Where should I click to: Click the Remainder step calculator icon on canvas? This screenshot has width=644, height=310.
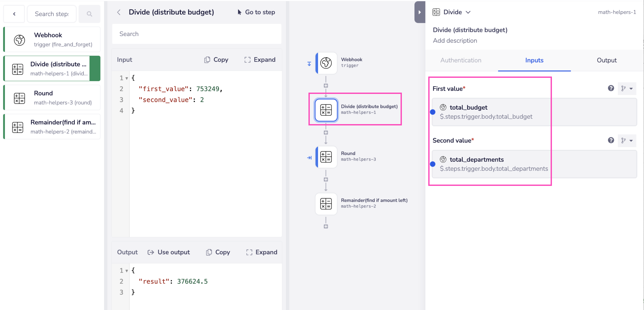click(326, 204)
